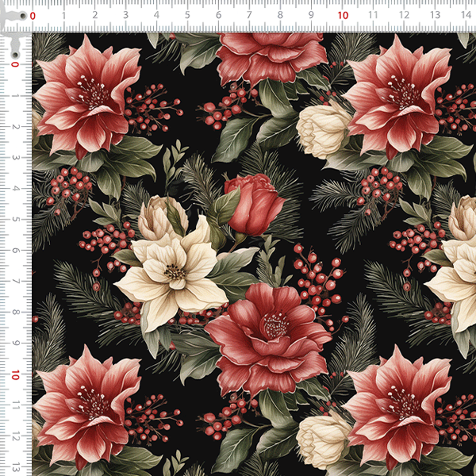
Task: Click the number 5 on the vertical ruler
Action: (x=16, y=220)
